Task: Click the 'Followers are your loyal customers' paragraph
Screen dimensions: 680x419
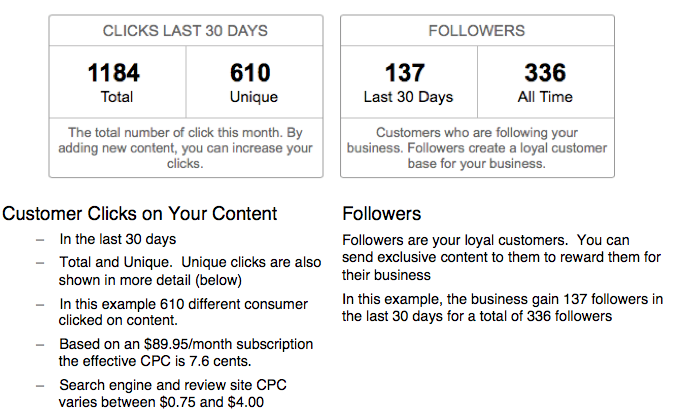Action: click(x=501, y=257)
